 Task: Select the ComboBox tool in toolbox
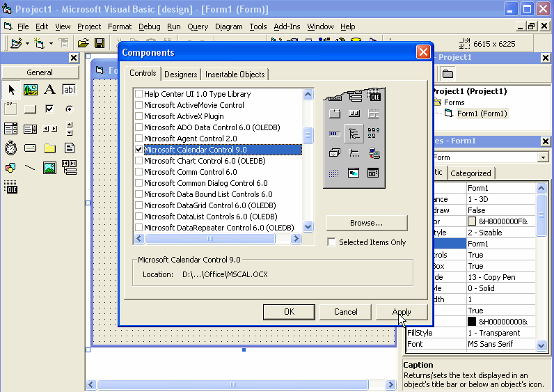coord(11,129)
